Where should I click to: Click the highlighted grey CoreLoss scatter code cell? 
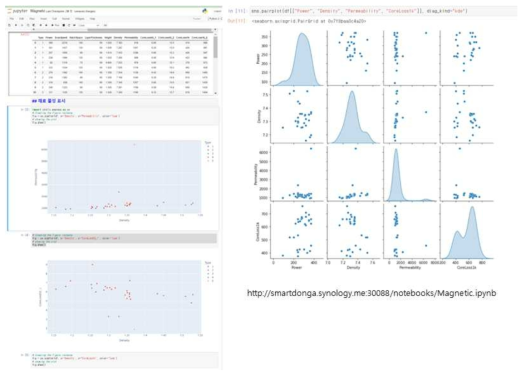click(x=124, y=239)
